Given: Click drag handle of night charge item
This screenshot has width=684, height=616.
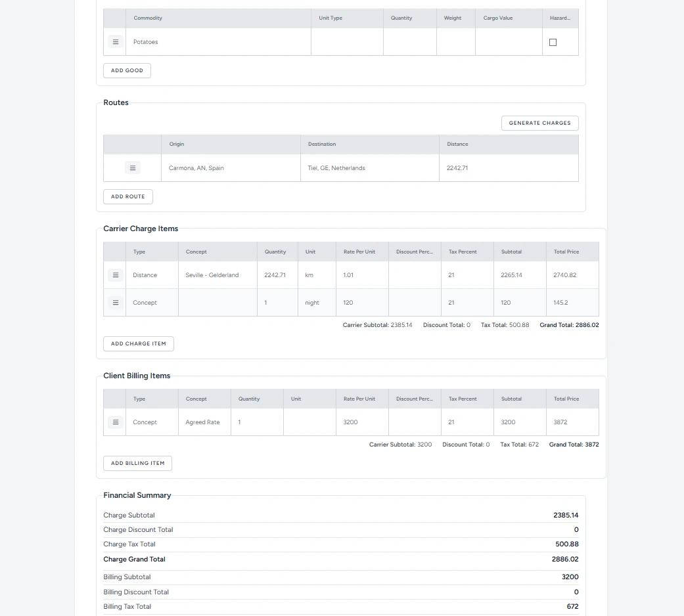Looking at the screenshot, I should [x=116, y=303].
